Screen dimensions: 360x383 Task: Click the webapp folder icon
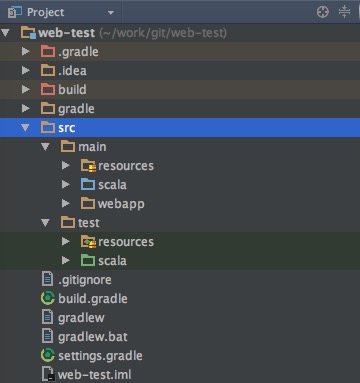click(88, 203)
